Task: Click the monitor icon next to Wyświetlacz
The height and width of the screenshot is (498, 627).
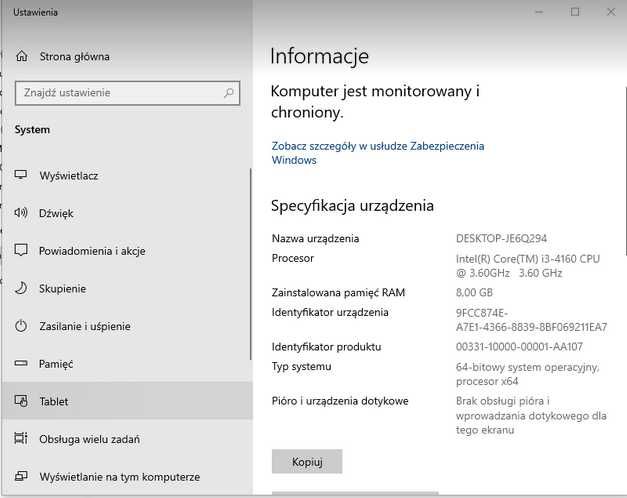Action: pos(21,175)
